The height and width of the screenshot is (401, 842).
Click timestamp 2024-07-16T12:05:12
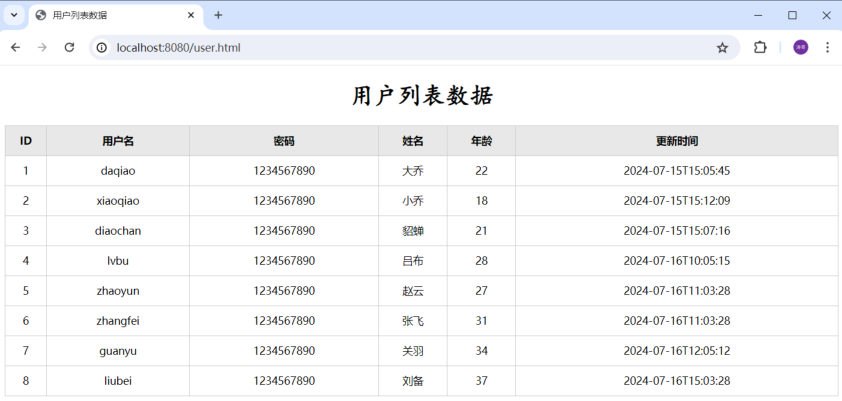click(x=677, y=351)
